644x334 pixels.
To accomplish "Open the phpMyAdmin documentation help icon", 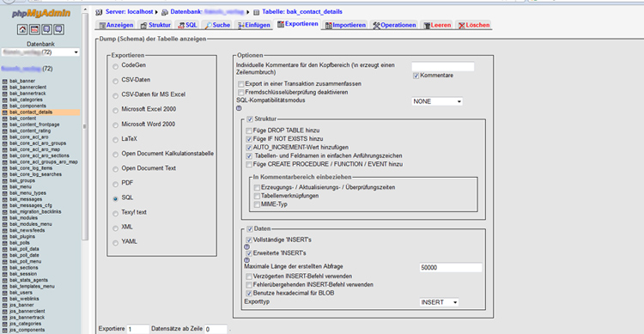I will coord(46,29).
